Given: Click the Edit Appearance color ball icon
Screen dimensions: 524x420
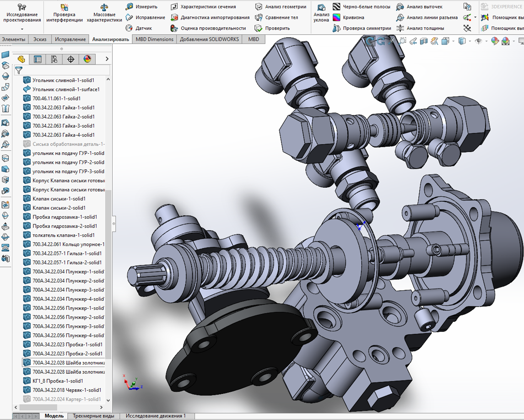Looking at the screenshot, I should pyautogui.click(x=495, y=41).
